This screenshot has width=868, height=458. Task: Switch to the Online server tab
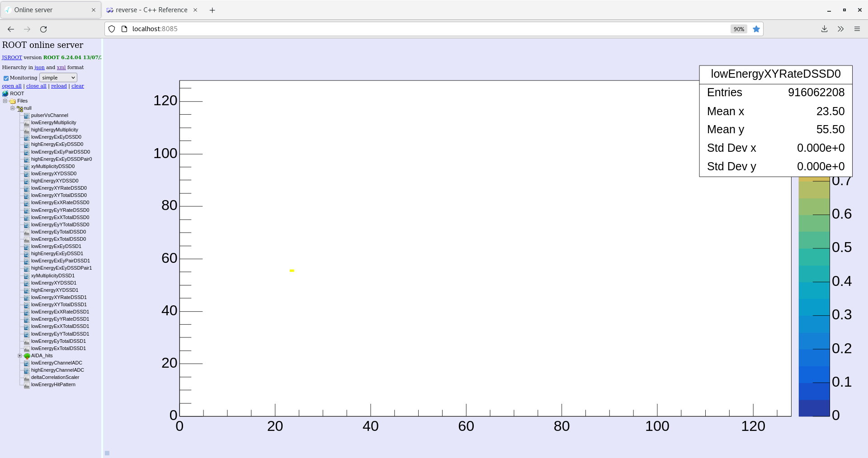click(x=51, y=10)
